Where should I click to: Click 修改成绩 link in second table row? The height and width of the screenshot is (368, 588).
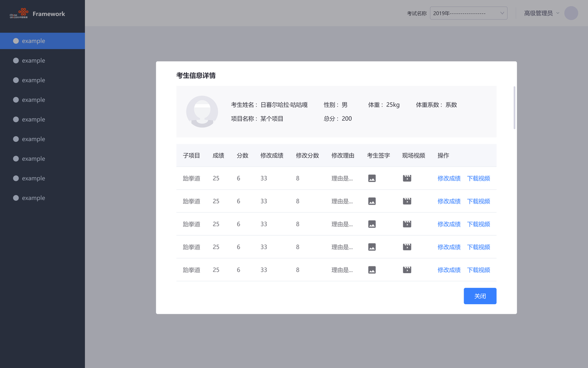click(x=449, y=201)
